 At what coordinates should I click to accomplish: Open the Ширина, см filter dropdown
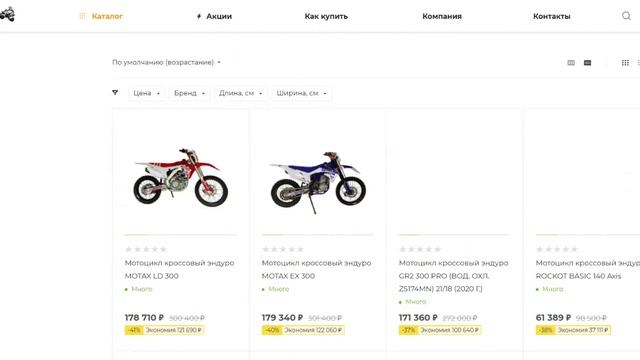[301, 93]
